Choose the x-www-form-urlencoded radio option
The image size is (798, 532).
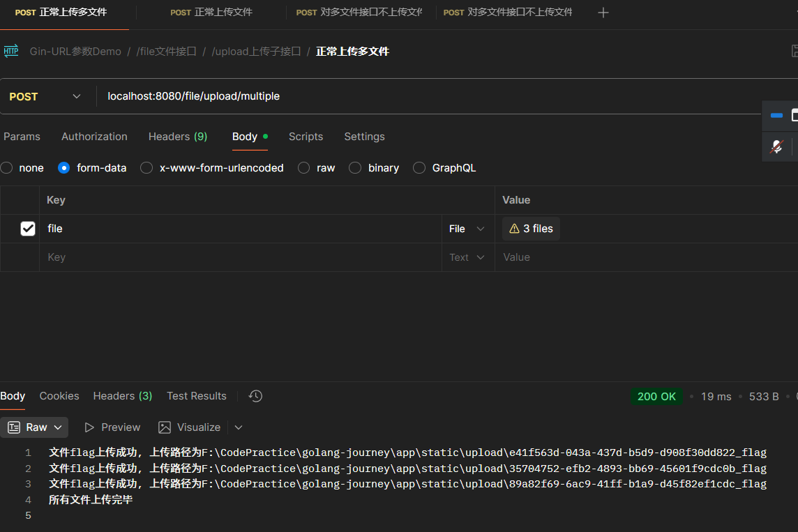(146, 168)
